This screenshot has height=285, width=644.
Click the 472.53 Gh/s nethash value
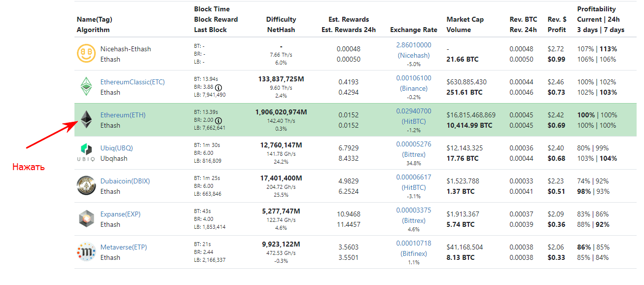(x=281, y=252)
